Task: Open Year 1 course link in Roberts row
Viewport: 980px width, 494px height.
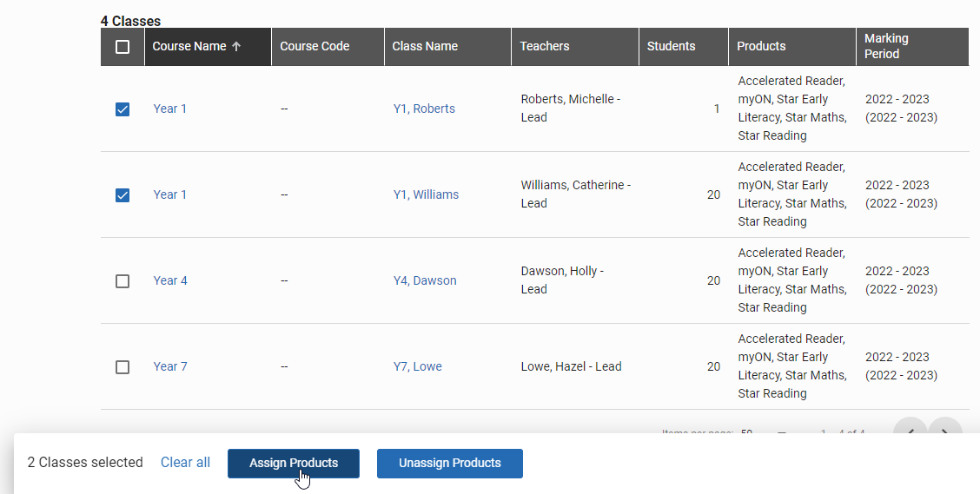Action: pos(170,109)
